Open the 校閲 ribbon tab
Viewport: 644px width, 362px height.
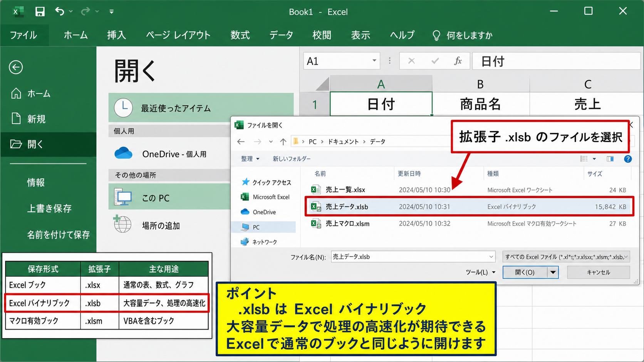322,35
